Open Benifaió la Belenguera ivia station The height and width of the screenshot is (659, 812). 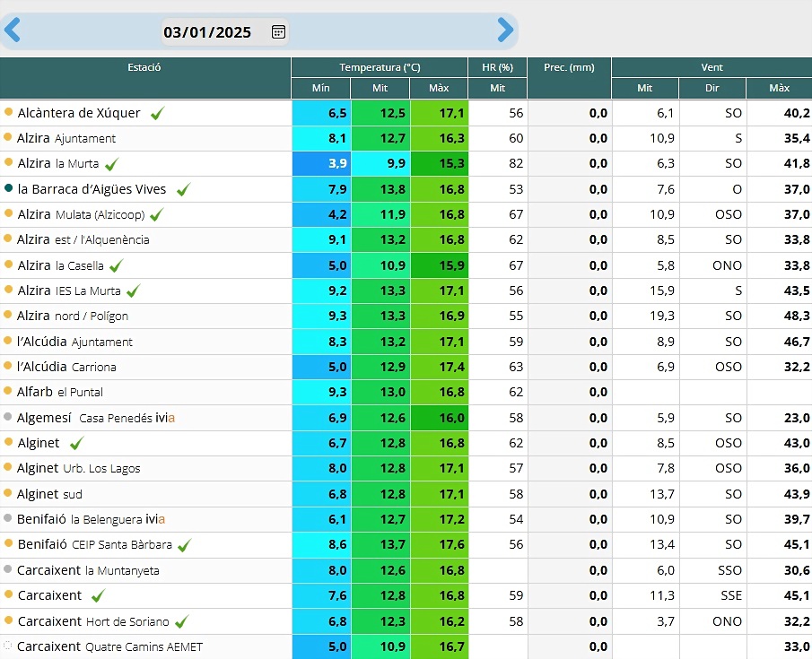click(x=92, y=519)
